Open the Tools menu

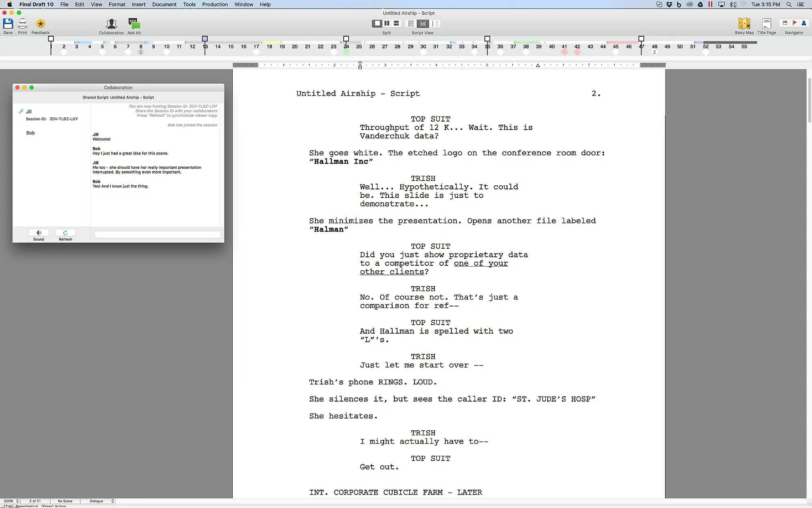pyautogui.click(x=189, y=4)
